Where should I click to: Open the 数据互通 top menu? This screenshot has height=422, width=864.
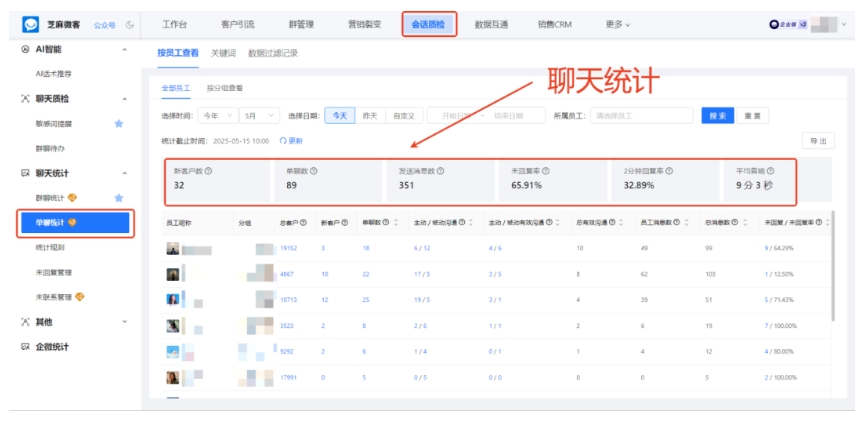pos(491,25)
